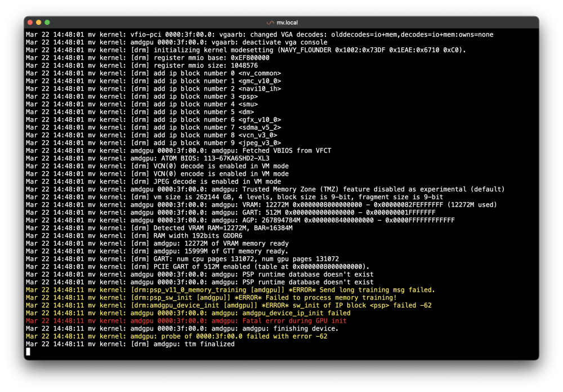
Task: Click the AGP: 267894784M address range line
Action: click(x=240, y=220)
